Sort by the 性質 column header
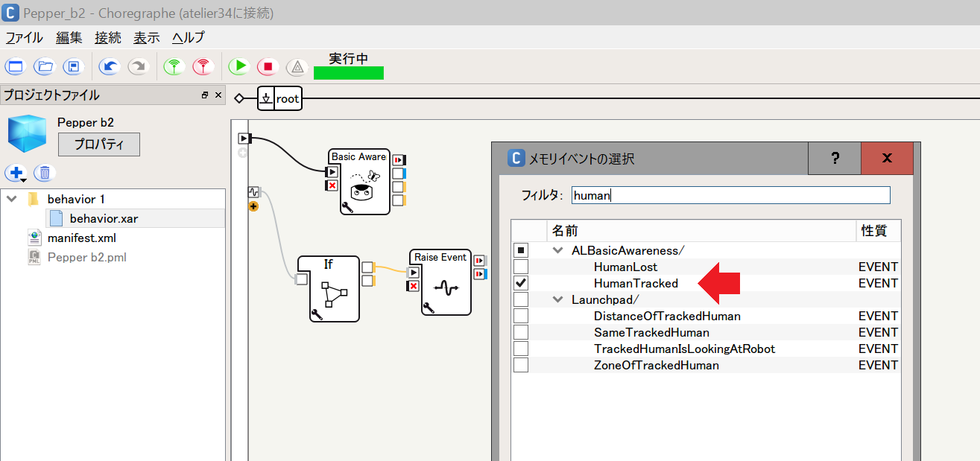 point(879,231)
